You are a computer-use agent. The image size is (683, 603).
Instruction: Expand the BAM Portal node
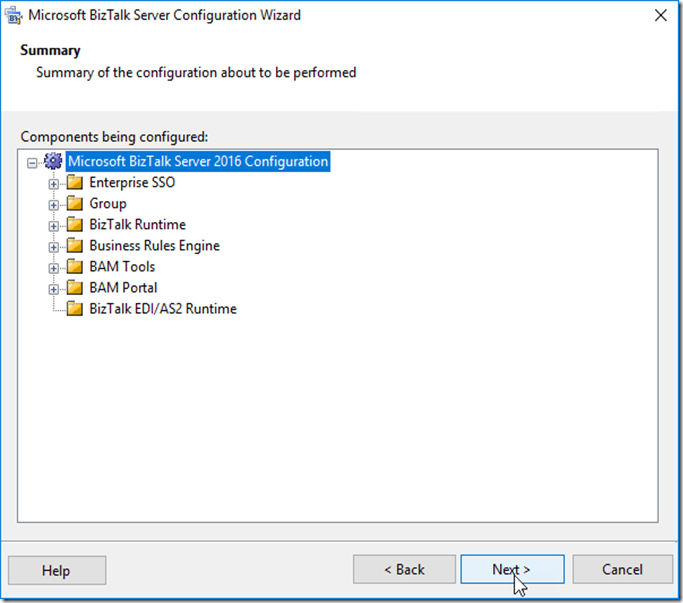tap(53, 289)
